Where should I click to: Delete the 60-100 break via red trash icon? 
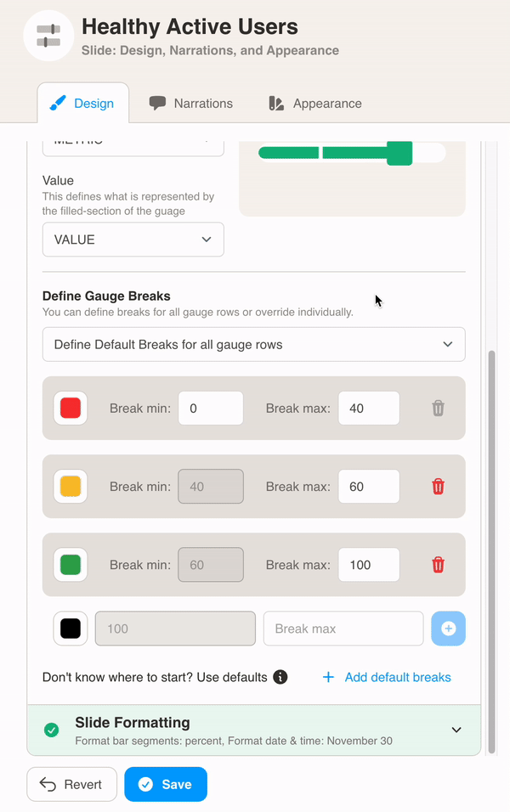click(x=438, y=564)
